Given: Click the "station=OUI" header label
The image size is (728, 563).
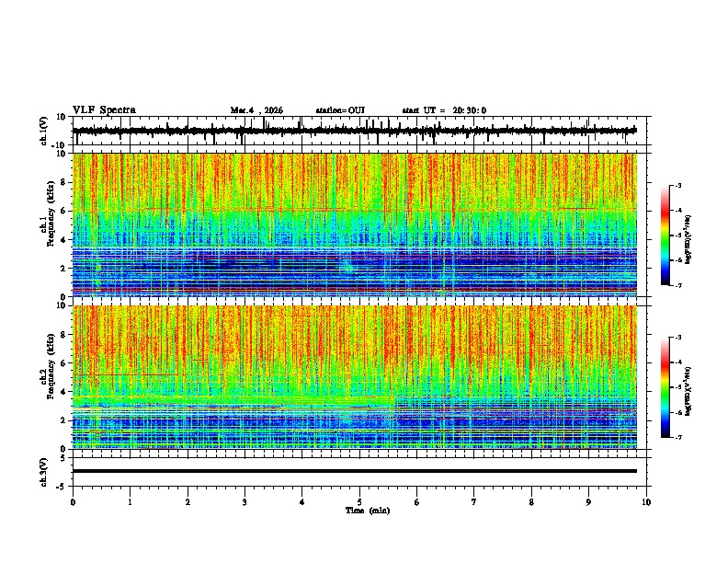Looking at the screenshot, I should point(340,110).
